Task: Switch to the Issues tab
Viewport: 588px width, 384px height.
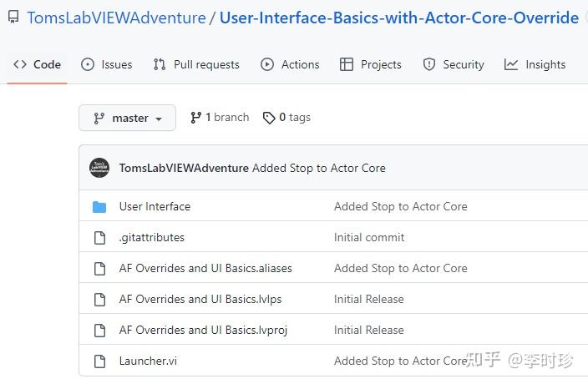Action: pos(107,64)
